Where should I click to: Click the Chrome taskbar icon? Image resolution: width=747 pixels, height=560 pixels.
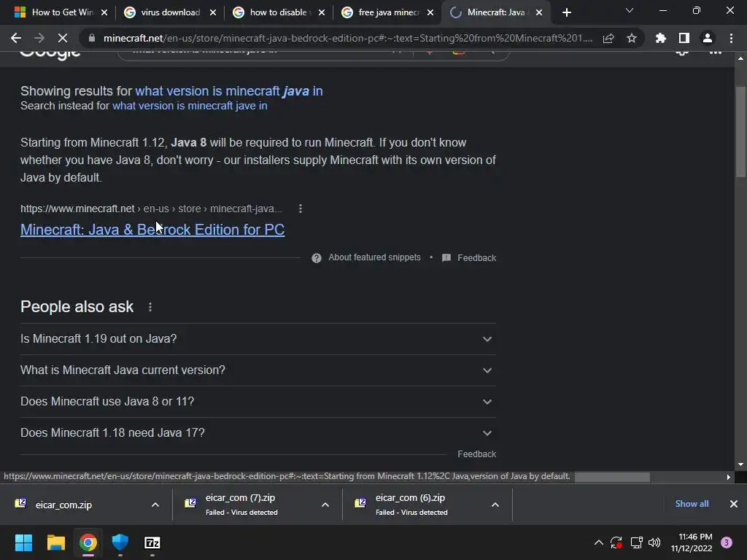pyautogui.click(x=88, y=542)
